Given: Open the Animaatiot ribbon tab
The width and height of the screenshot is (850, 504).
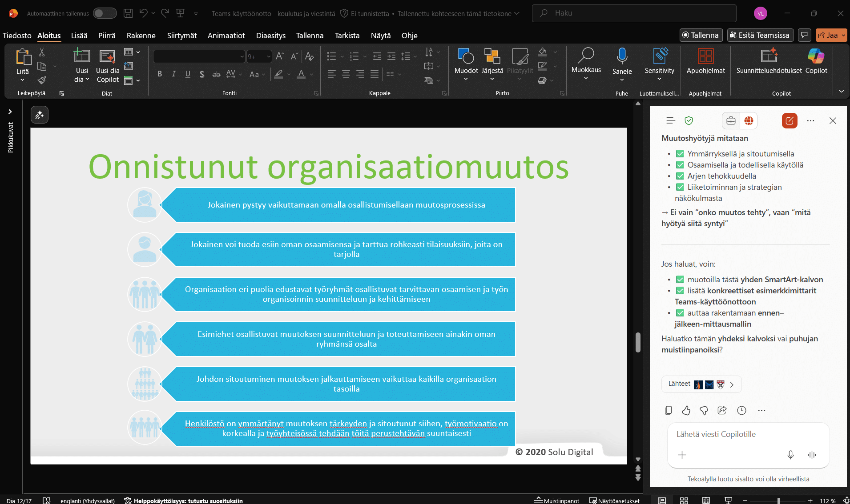Looking at the screenshot, I should 226,36.
